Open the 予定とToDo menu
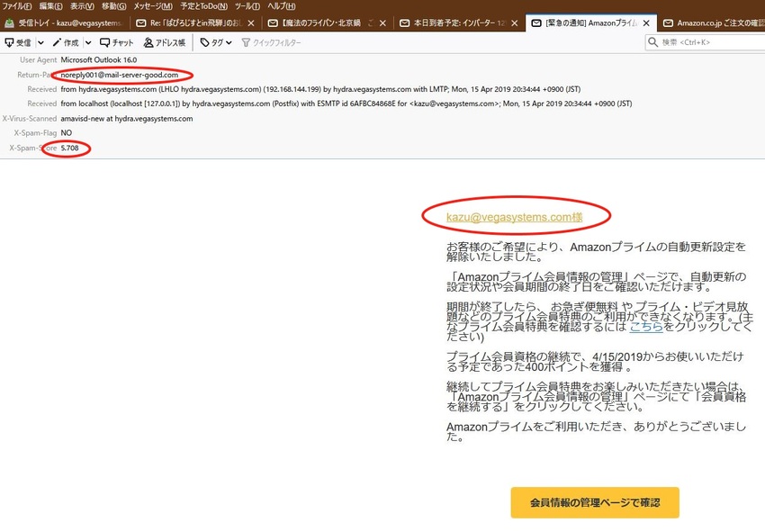This screenshot has width=765, height=532. pos(203,6)
